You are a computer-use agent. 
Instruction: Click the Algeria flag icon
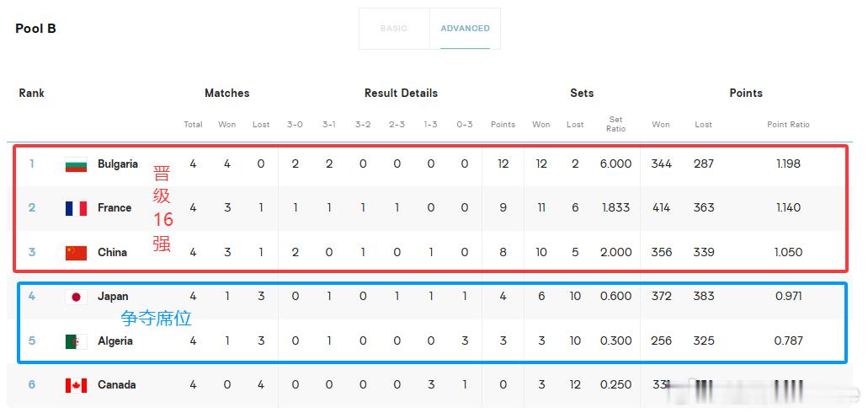pyautogui.click(x=76, y=341)
